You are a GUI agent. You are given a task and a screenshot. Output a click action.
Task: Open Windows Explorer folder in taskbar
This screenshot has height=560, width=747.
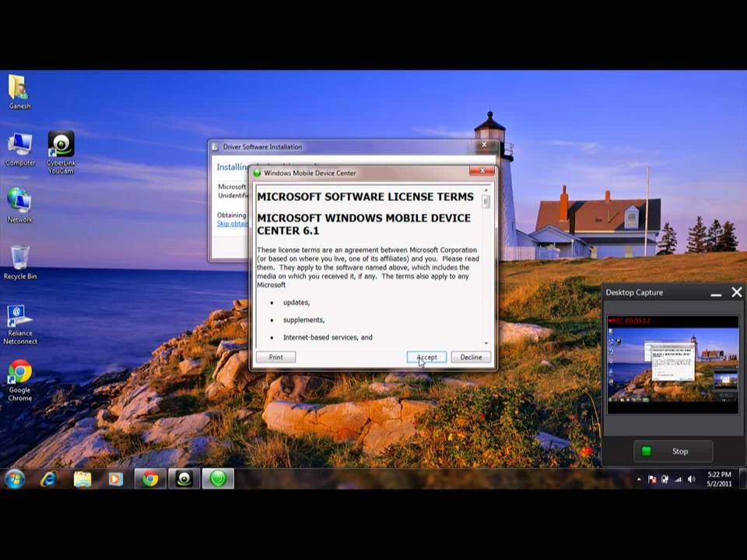point(82,478)
